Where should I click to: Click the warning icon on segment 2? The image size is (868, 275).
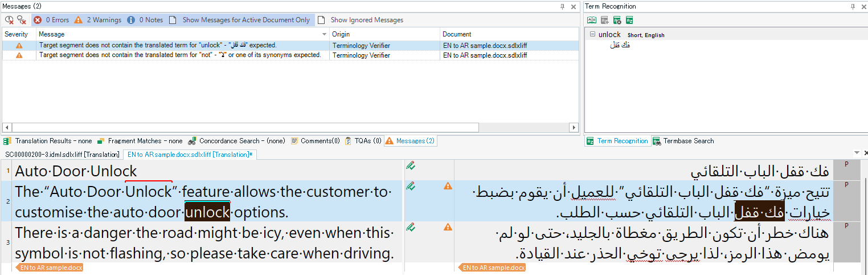448,186
